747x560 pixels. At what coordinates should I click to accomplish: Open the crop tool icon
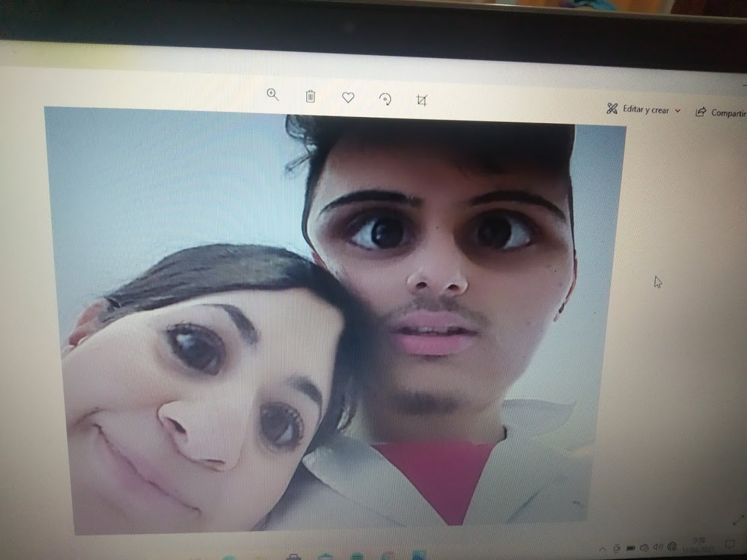pos(422,101)
